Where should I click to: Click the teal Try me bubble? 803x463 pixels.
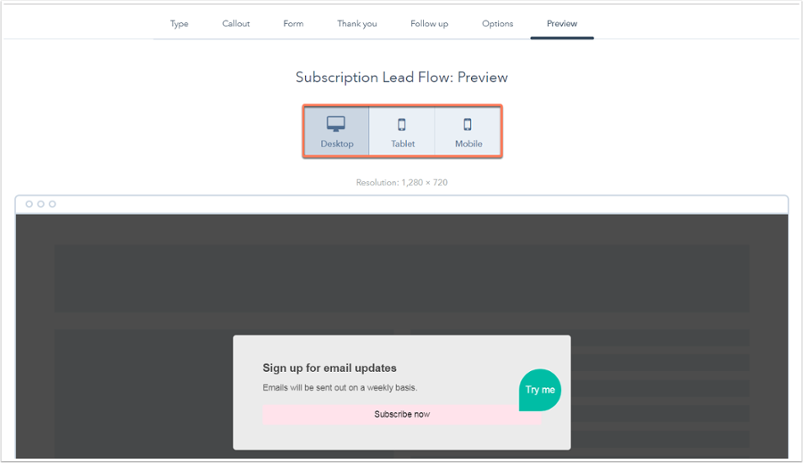(x=540, y=390)
